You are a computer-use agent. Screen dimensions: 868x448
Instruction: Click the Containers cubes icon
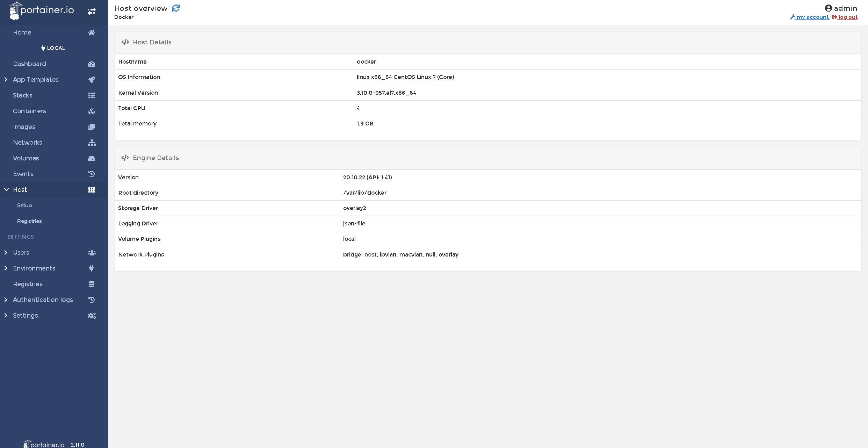pyautogui.click(x=92, y=111)
